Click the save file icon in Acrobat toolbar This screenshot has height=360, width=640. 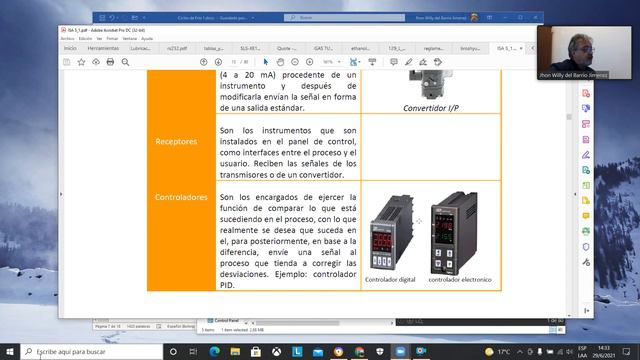click(67, 62)
